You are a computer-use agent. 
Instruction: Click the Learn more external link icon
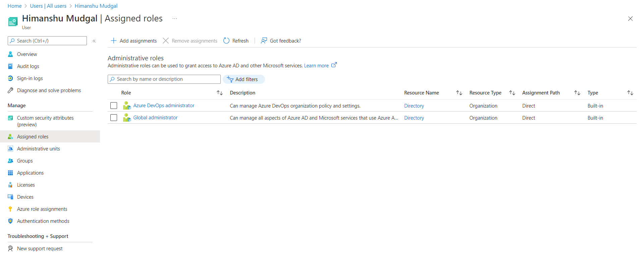334,65
